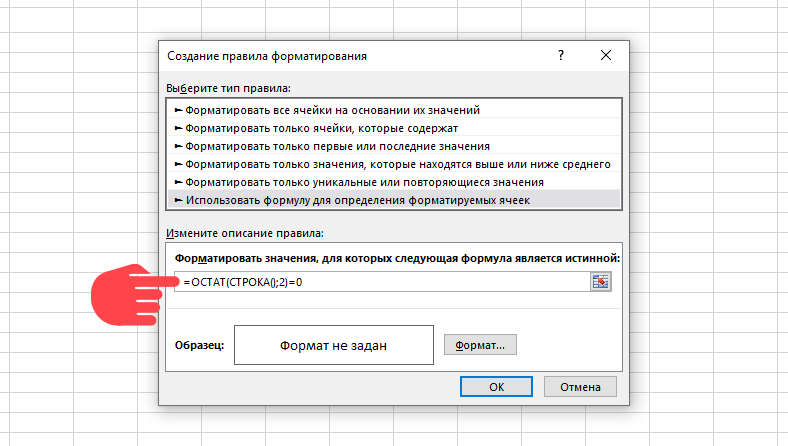Confirm rule with OK button
The height and width of the screenshot is (446, 788).
tap(496, 387)
